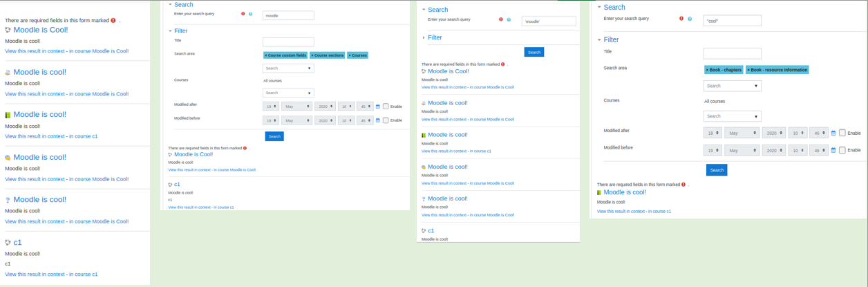Enable the Modified after filter in the second panel
The image size is (868, 287).
click(x=386, y=107)
